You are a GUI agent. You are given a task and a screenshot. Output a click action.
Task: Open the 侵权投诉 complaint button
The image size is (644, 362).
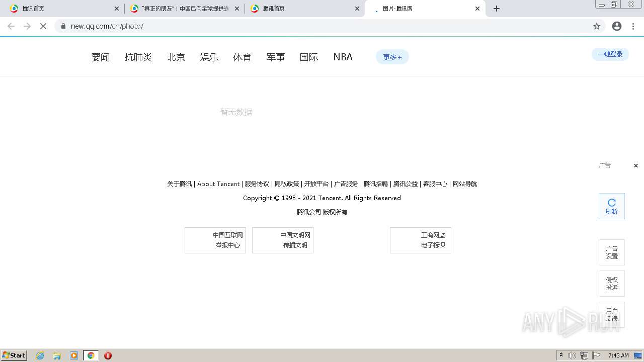[612, 284]
